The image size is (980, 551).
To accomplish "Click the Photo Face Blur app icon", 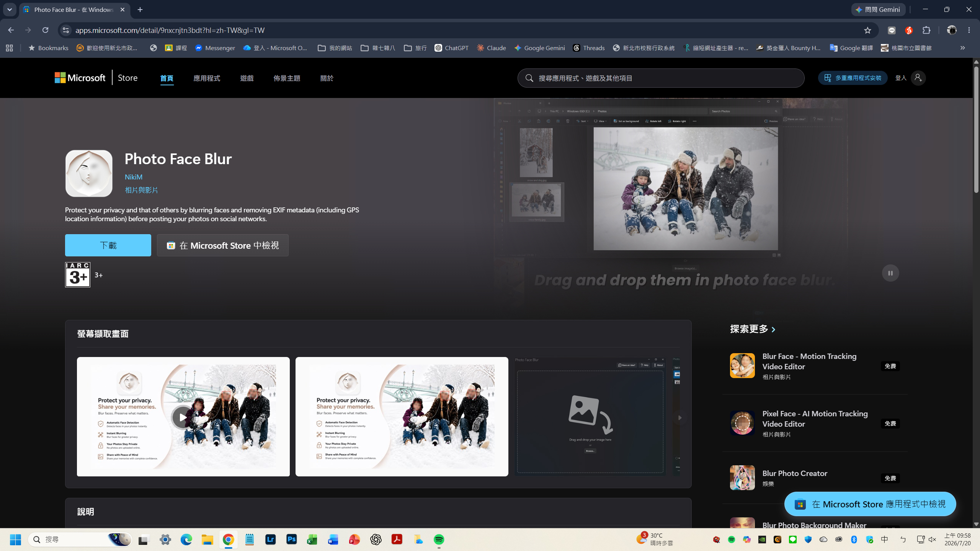I will (x=89, y=173).
